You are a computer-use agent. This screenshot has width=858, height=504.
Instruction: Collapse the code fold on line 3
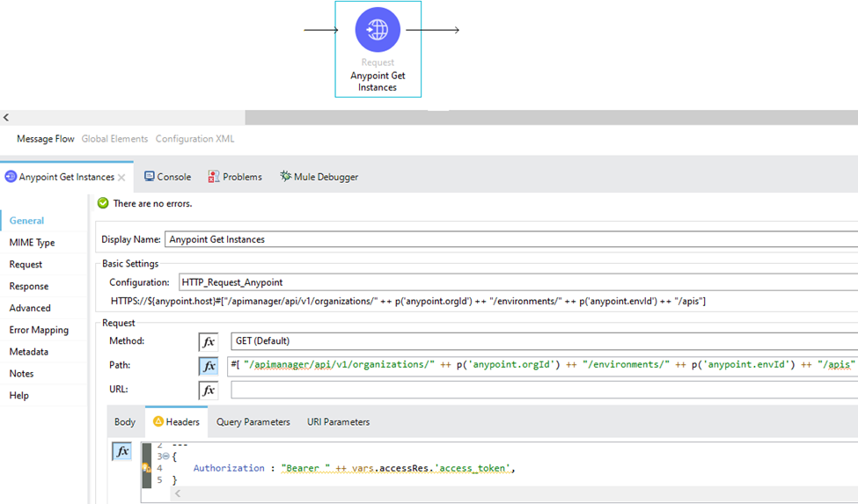(165, 456)
